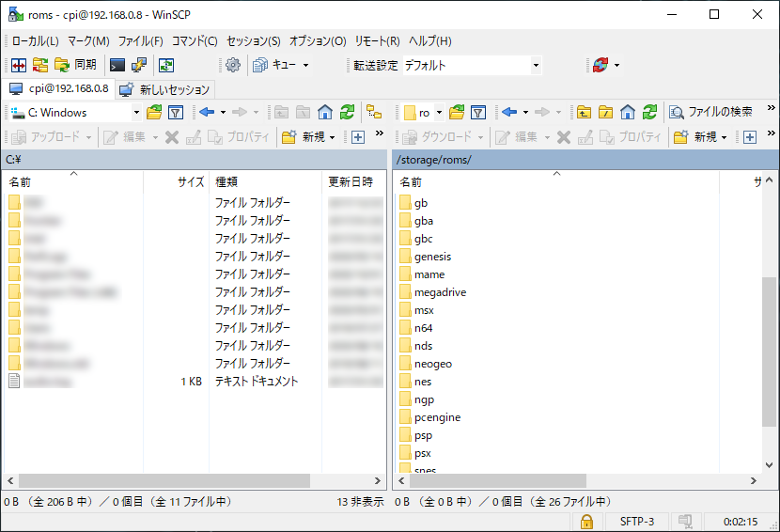Sort local files by 種類 column
The height and width of the screenshot is (532, 780).
[x=265, y=181]
